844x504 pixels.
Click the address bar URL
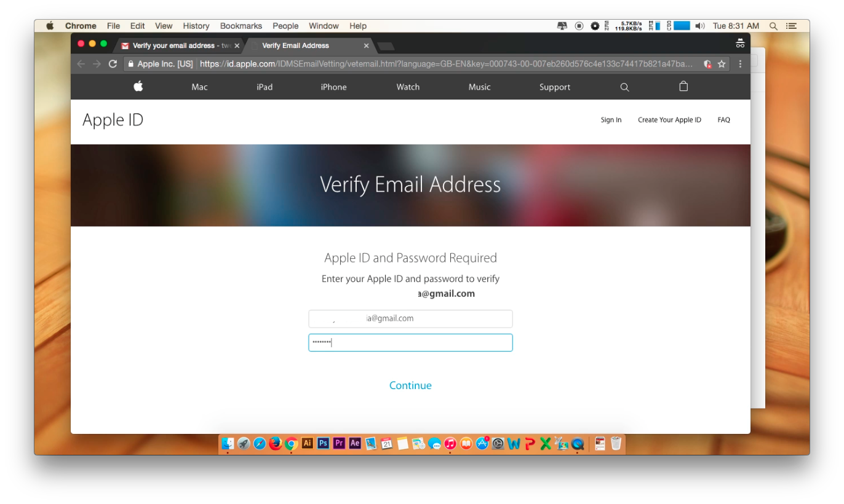(x=446, y=64)
